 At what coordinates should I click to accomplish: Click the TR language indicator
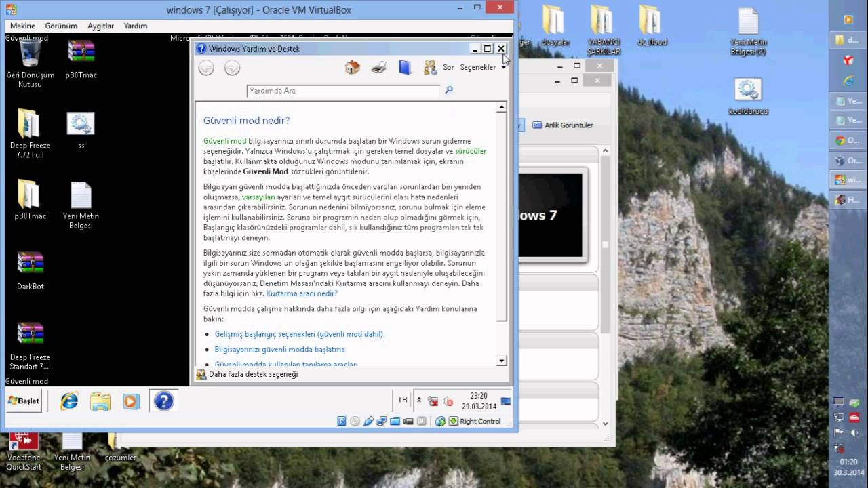point(403,400)
